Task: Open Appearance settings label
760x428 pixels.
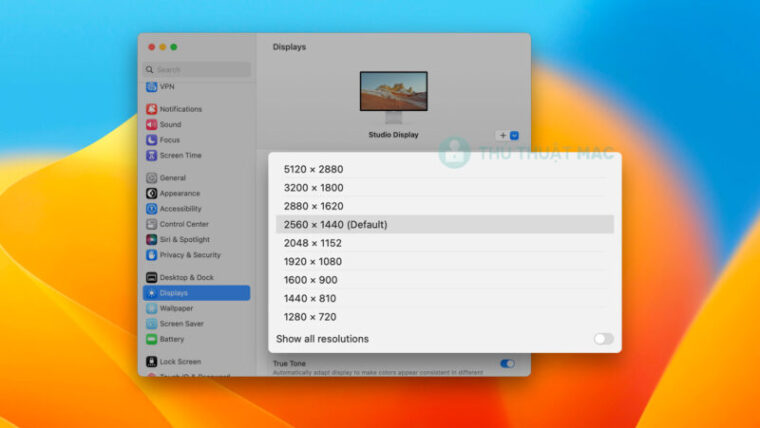Action: pos(180,193)
